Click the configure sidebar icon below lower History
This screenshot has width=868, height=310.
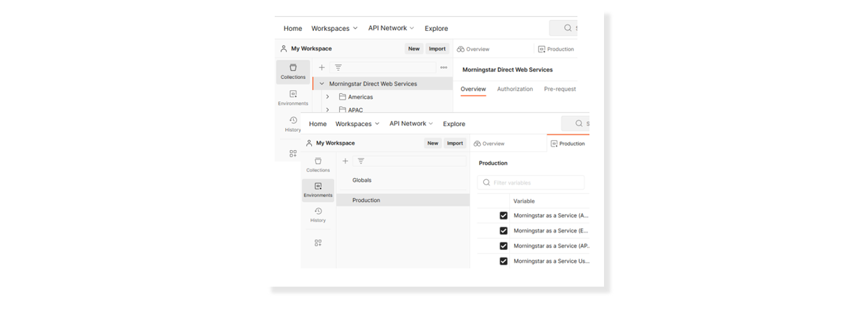[318, 243]
